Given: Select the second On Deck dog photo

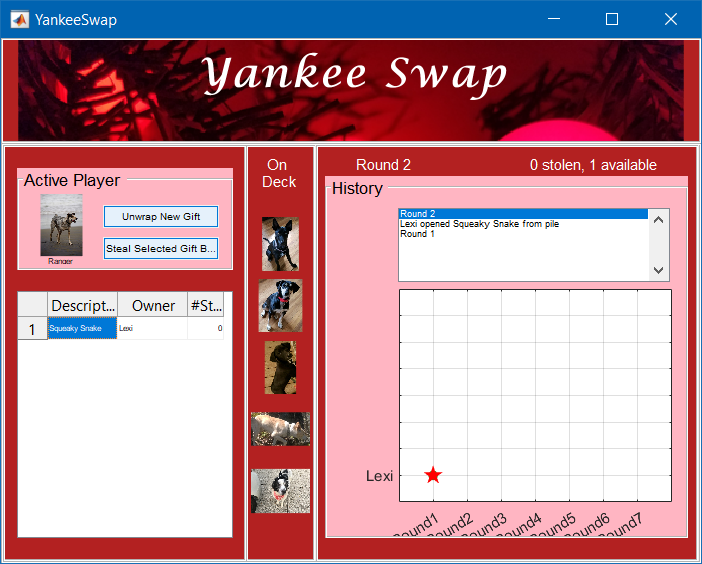Looking at the screenshot, I should (x=280, y=305).
